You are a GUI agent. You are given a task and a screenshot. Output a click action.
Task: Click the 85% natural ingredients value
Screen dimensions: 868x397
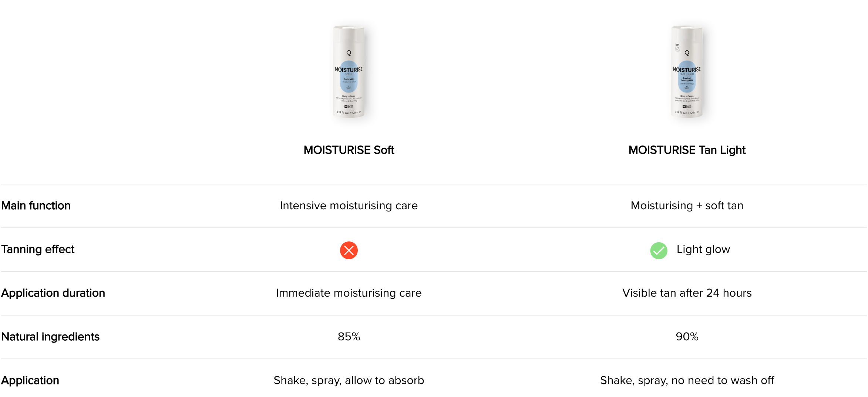tap(349, 337)
